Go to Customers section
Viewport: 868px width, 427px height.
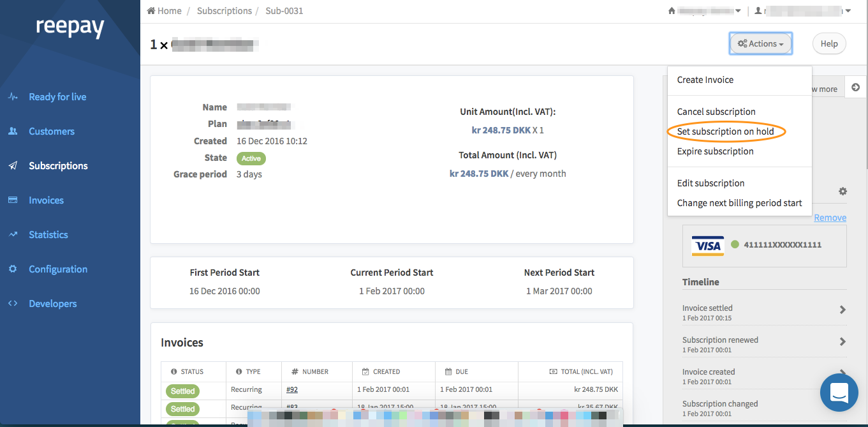52,131
